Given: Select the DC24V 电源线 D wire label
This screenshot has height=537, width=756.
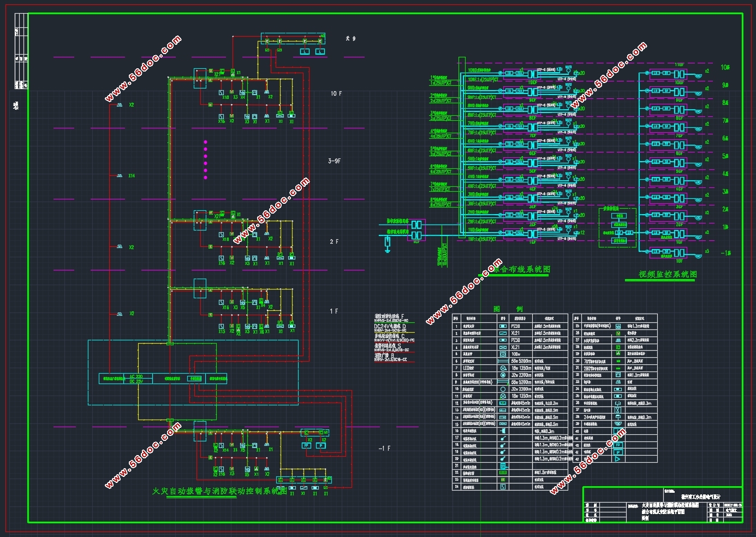Looking at the screenshot, I should pyautogui.click(x=390, y=327).
